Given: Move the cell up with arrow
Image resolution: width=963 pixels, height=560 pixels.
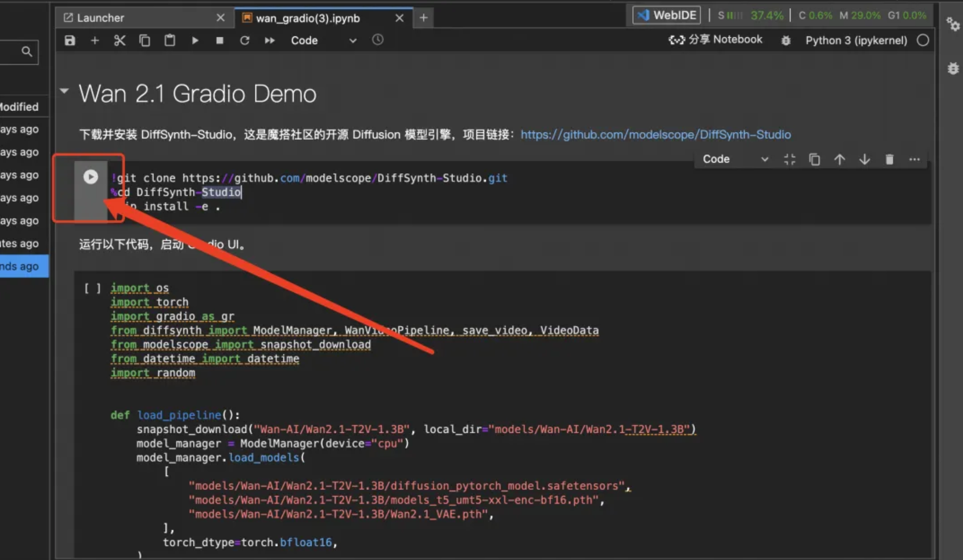Looking at the screenshot, I should point(839,160).
